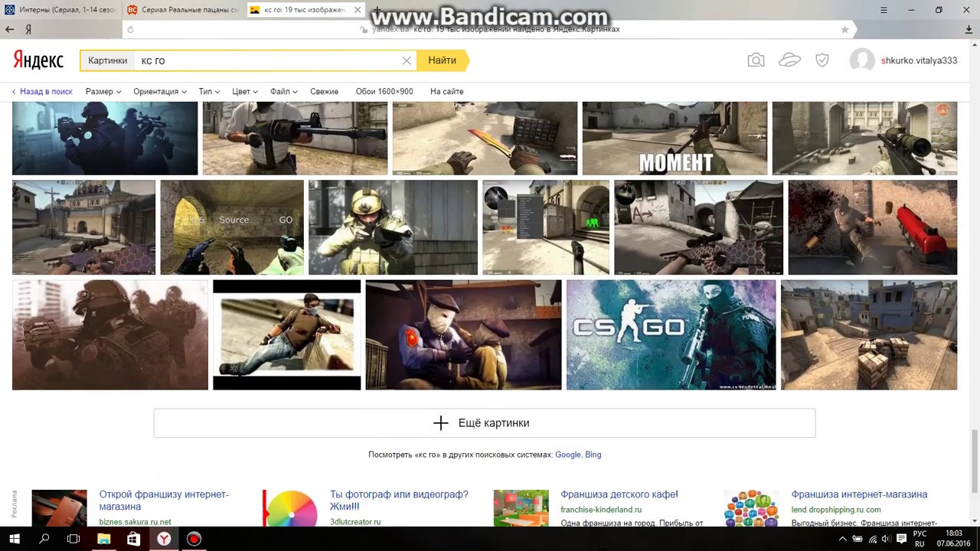Screen dimensions: 980x551
Task: Click the search field containing кс го
Action: coord(268,60)
